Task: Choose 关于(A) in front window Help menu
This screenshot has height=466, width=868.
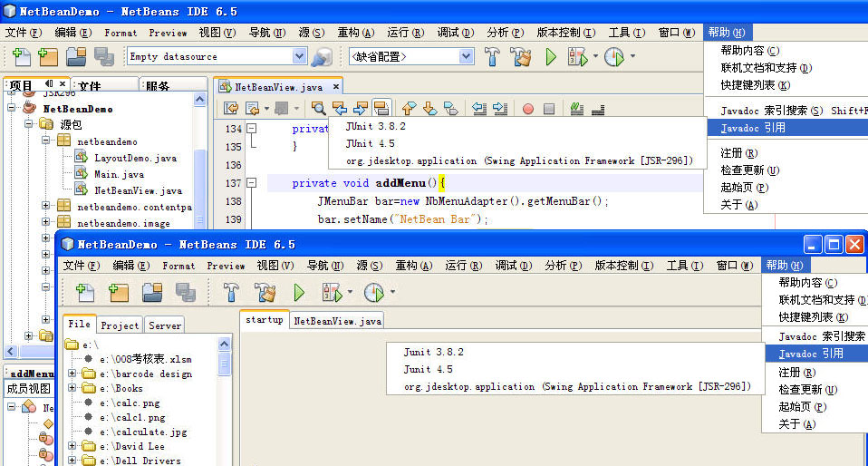Action: 796,424
